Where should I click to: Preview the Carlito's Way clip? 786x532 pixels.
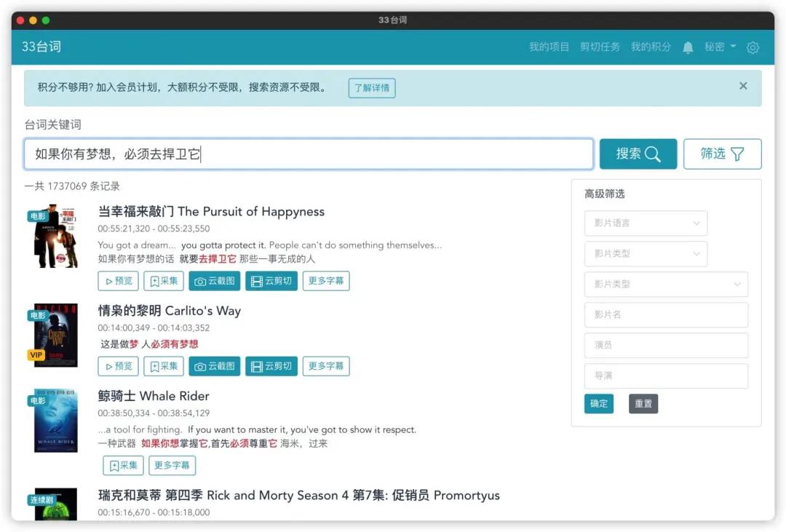118,366
